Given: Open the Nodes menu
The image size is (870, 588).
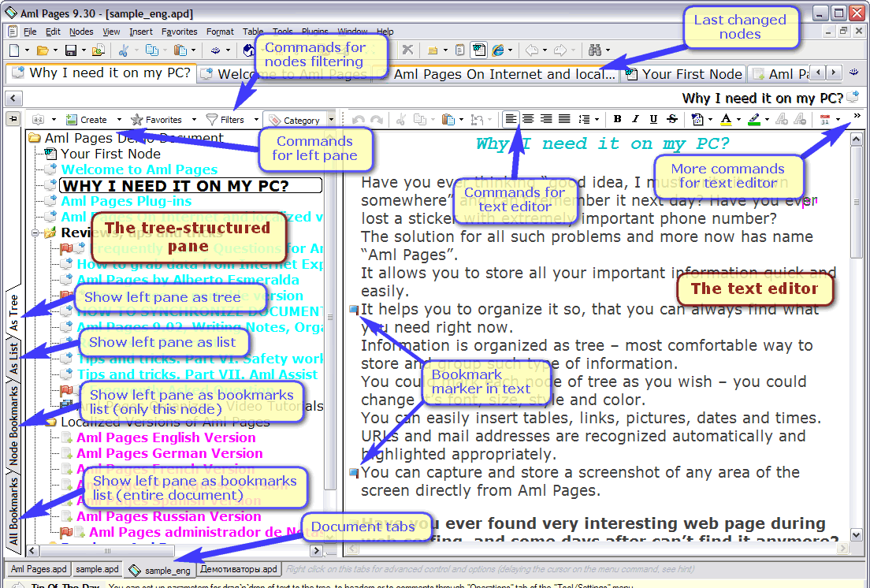Looking at the screenshot, I should [x=81, y=32].
